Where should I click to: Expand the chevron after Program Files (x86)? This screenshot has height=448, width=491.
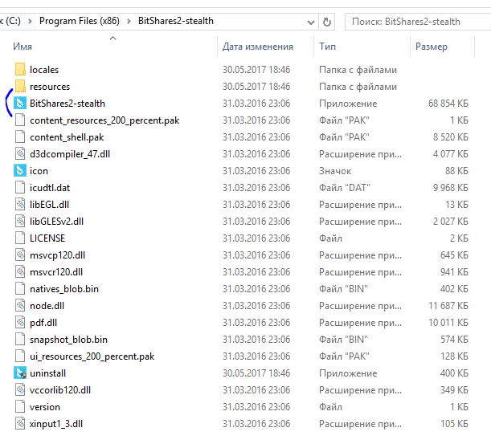click(129, 21)
